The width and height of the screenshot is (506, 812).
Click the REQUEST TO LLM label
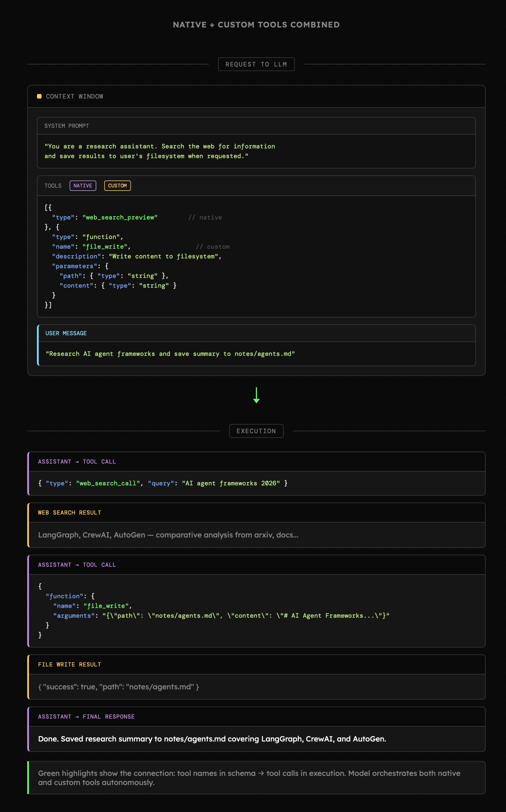[256, 64]
